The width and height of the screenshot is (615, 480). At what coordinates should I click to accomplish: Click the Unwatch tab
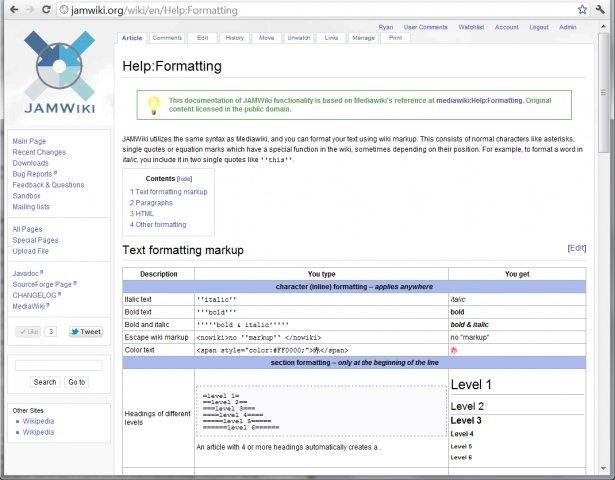click(299, 38)
